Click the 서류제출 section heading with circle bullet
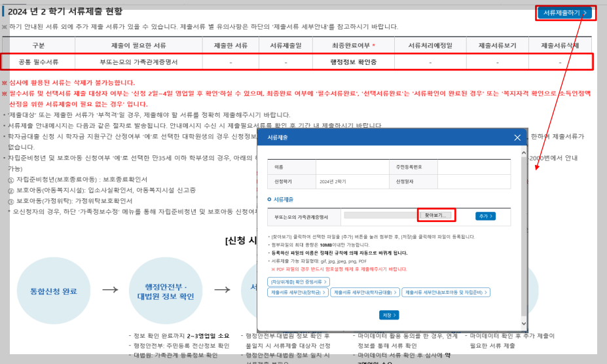 point(280,200)
